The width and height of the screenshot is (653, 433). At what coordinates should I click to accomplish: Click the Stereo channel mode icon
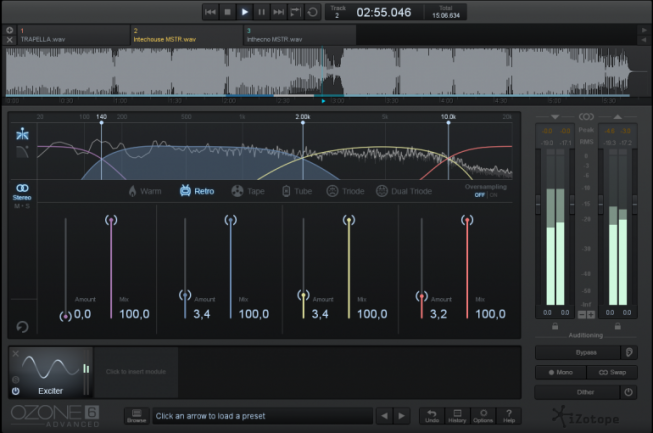click(x=21, y=187)
